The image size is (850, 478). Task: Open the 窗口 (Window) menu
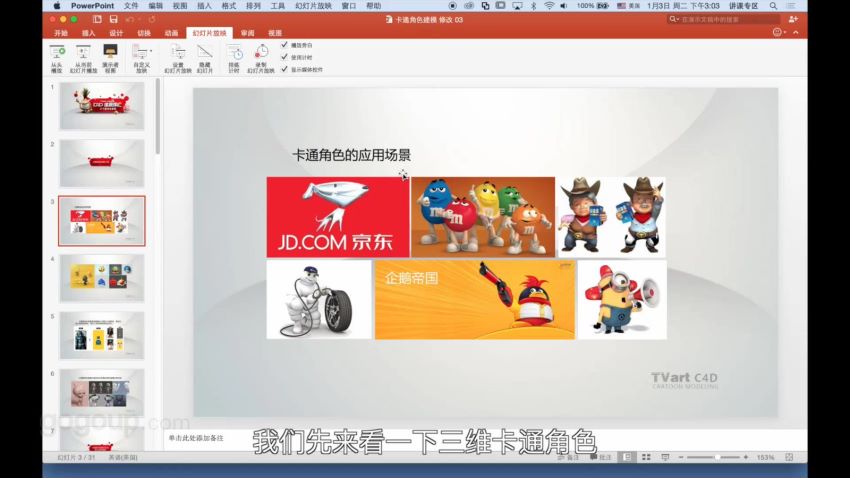349,6
